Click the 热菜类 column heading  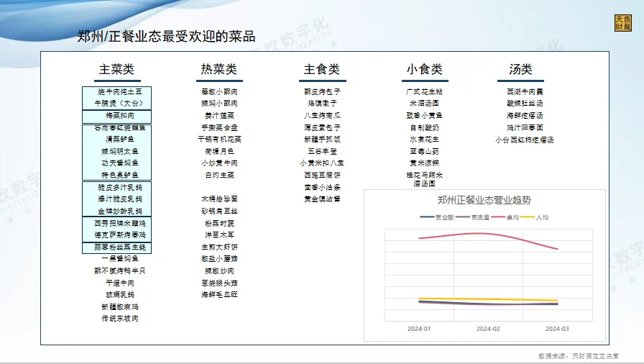219,69
